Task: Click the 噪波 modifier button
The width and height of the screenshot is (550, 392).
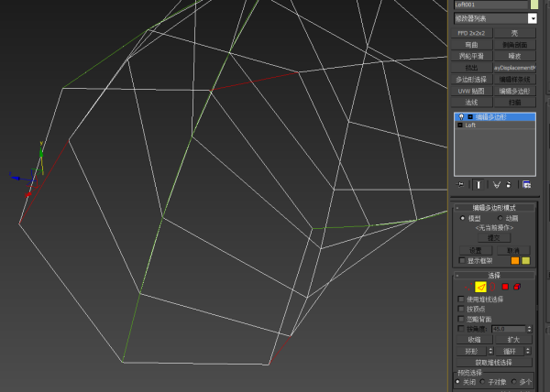Action: [514, 56]
